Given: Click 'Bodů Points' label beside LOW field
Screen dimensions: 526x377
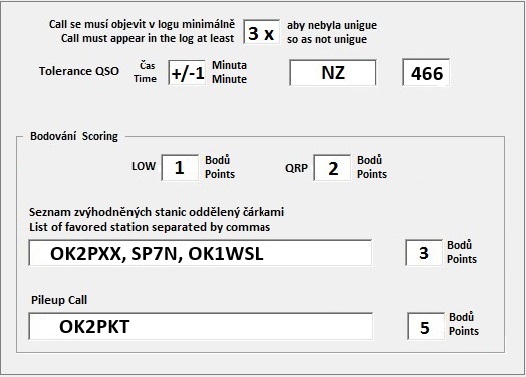Looking at the screenshot, I should (220, 167).
